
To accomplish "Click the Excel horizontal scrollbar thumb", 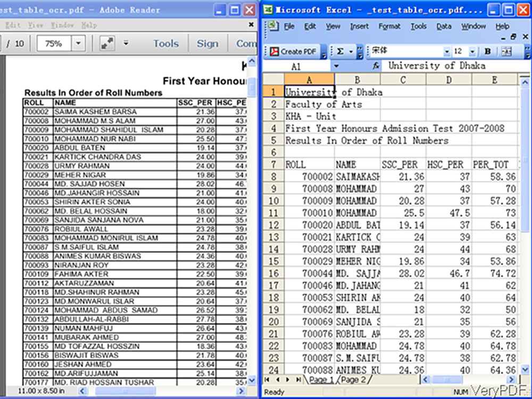I will click(447, 380).
